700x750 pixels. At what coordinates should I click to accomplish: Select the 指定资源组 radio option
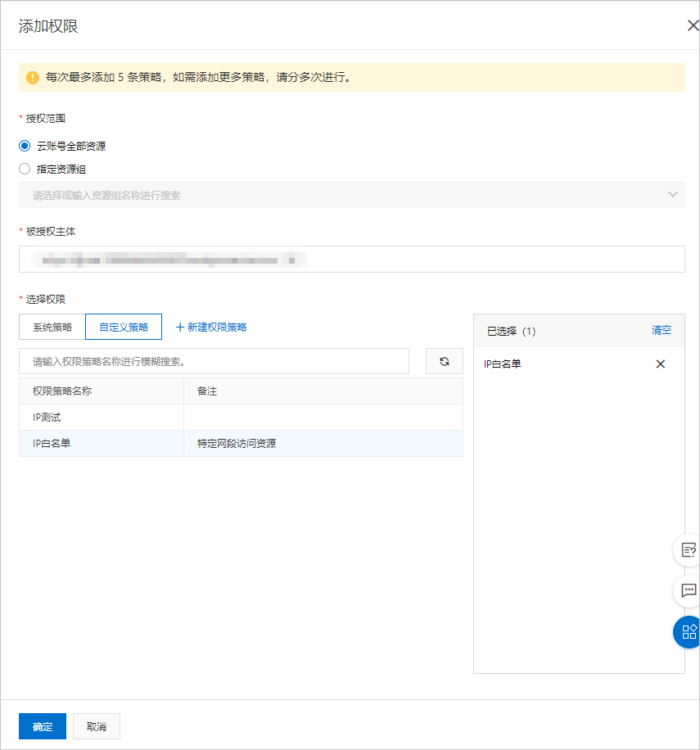pos(25,169)
